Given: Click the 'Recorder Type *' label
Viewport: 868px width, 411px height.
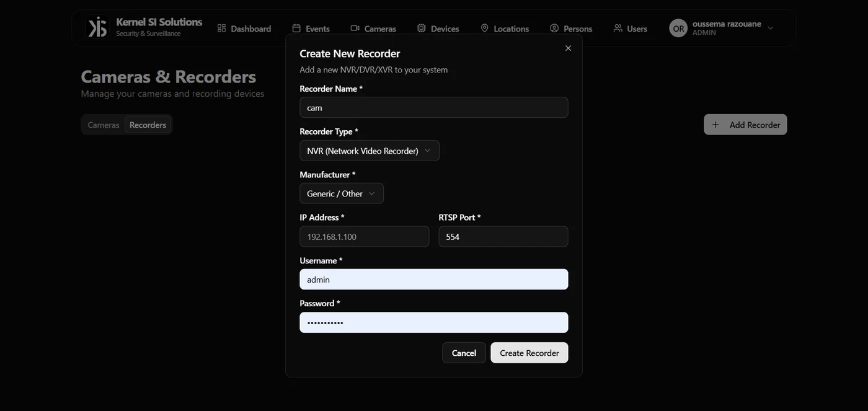Looking at the screenshot, I should [x=329, y=131].
